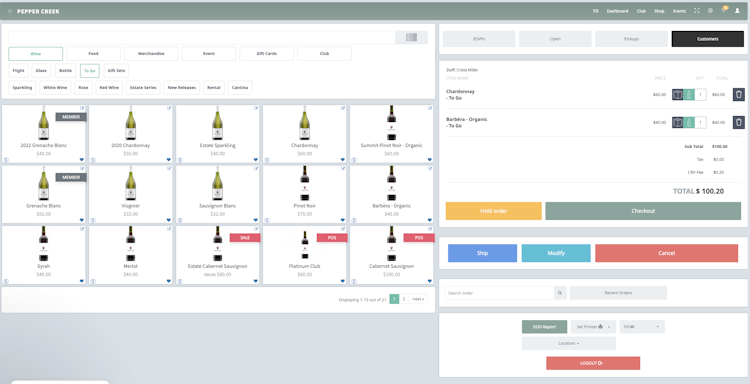Click the green Checkout button
The width and height of the screenshot is (750, 384).
point(643,211)
